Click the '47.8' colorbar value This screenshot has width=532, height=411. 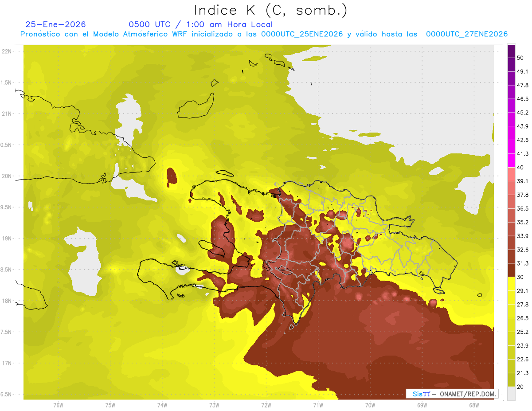tap(523, 85)
